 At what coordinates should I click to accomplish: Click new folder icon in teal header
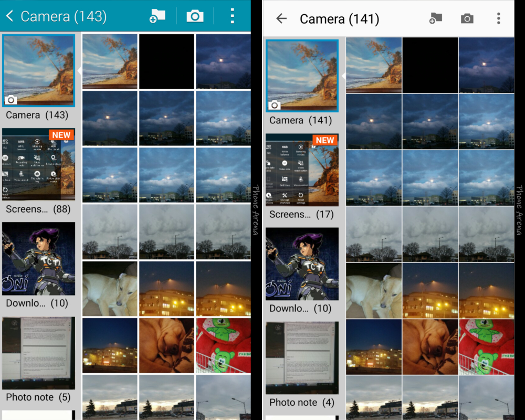point(157,16)
